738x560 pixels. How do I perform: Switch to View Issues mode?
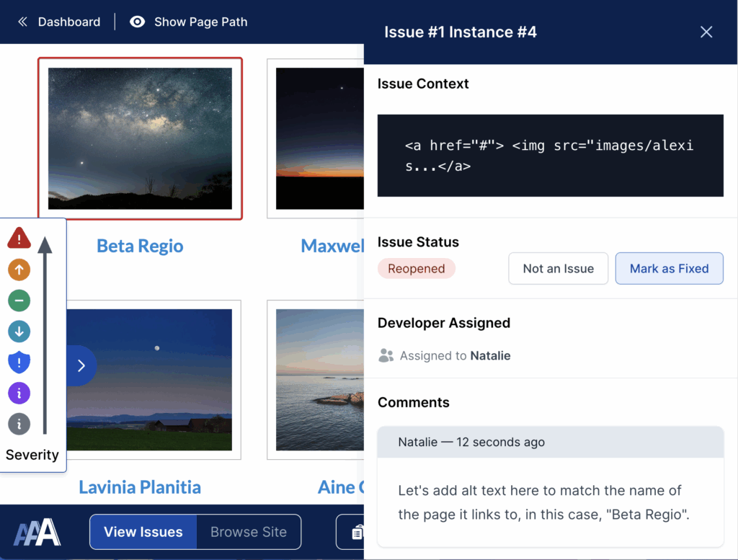pos(143,533)
